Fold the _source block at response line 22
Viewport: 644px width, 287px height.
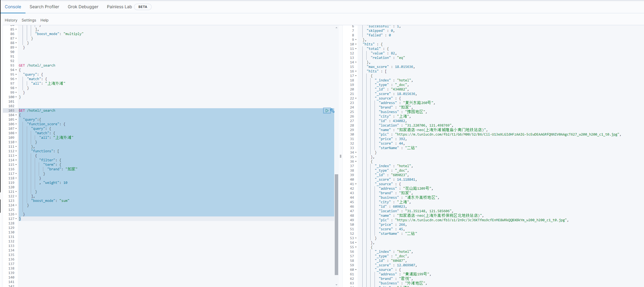(x=356, y=98)
